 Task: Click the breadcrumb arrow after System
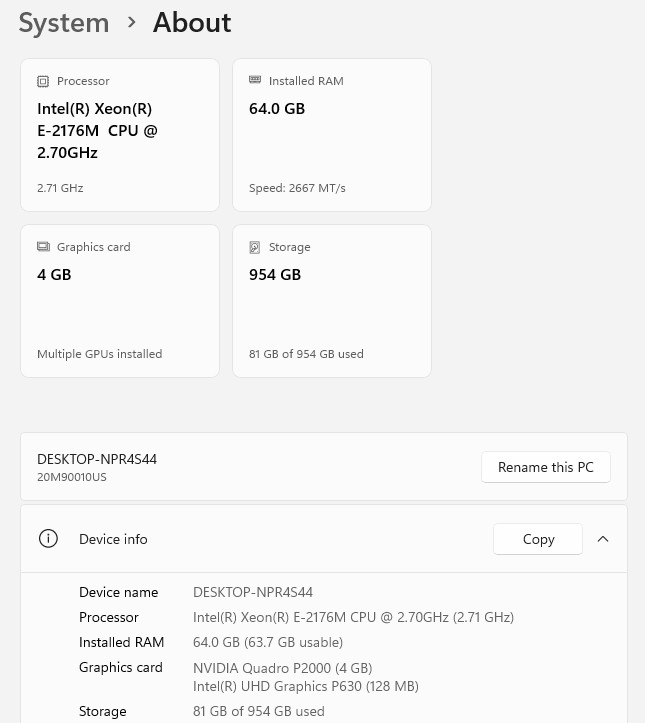pos(131,22)
